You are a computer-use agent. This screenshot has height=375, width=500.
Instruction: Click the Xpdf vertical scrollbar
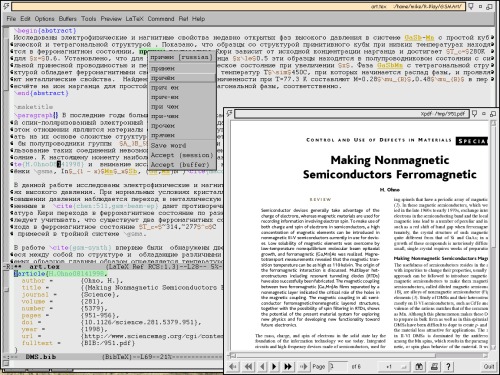(x=493, y=236)
